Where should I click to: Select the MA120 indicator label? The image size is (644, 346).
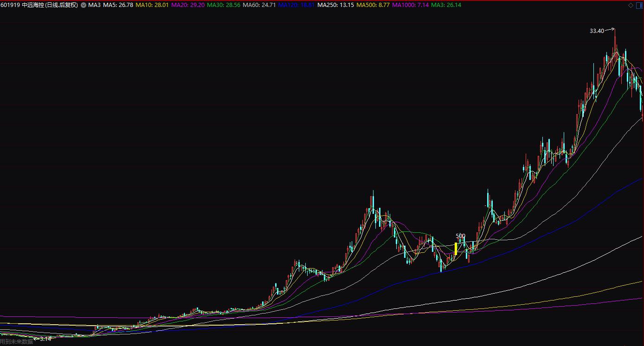[x=296, y=5]
